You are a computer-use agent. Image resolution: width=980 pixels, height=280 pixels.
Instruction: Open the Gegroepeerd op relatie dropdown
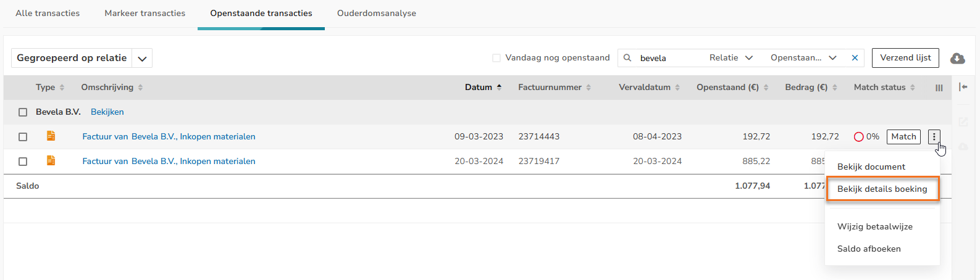[x=143, y=59]
